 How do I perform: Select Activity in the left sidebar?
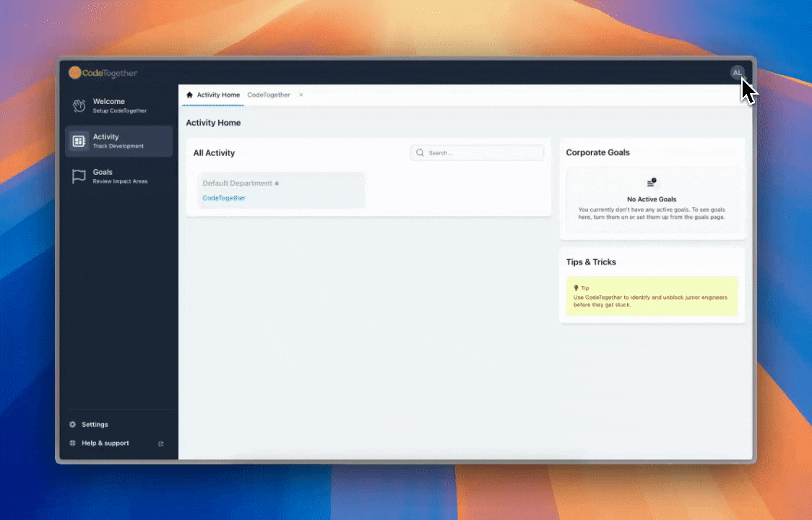click(118, 141)
